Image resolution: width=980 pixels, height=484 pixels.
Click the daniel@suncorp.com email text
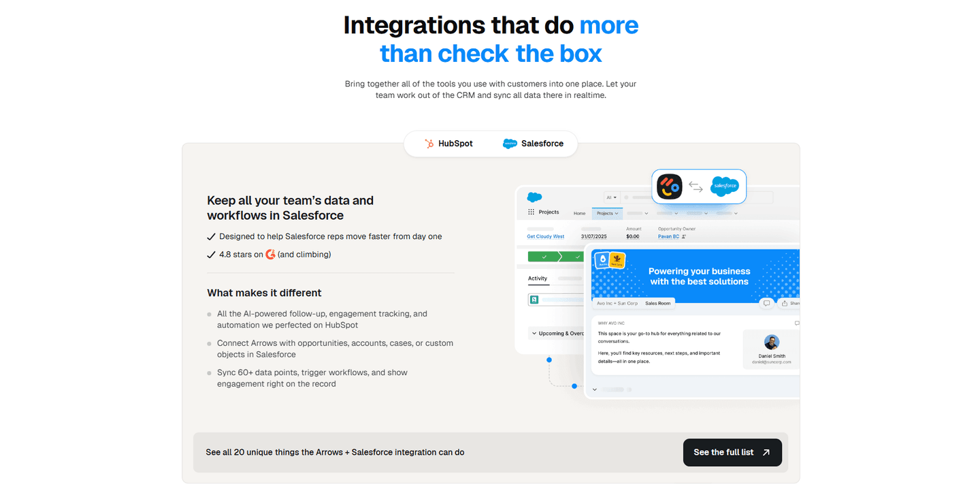click(x=772, y=362)
